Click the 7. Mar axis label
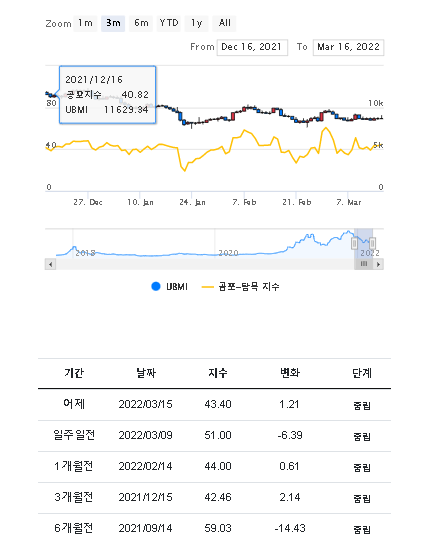The width and height of the screenshot is (446, 539). (x=349, y=202)
